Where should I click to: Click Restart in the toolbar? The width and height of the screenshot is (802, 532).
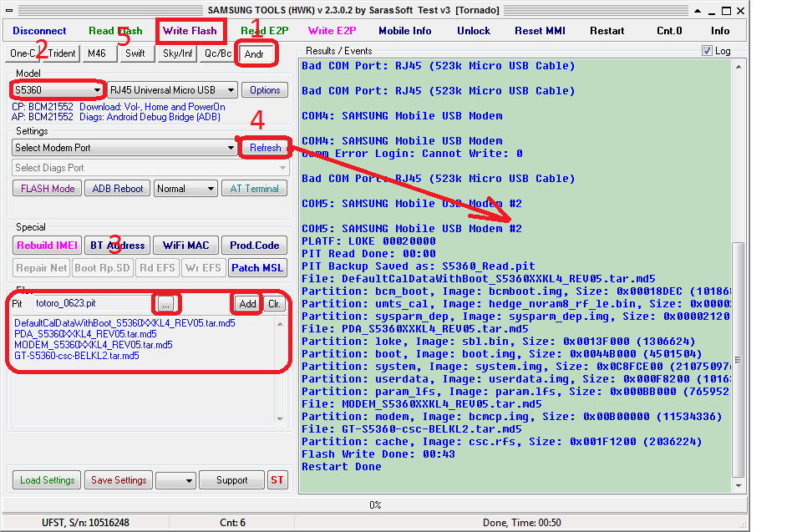[x=607, y=31]
